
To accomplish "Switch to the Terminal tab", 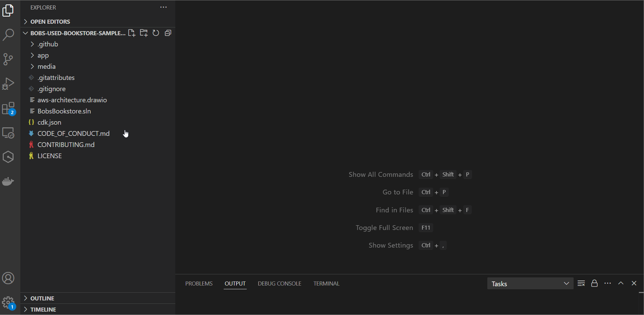I will click(326, 283).
